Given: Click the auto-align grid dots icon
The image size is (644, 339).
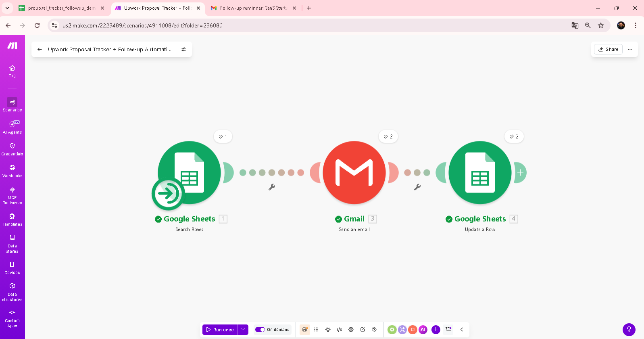Looking at the screenshot, I should pyautogui.click(x=316, y=329).
